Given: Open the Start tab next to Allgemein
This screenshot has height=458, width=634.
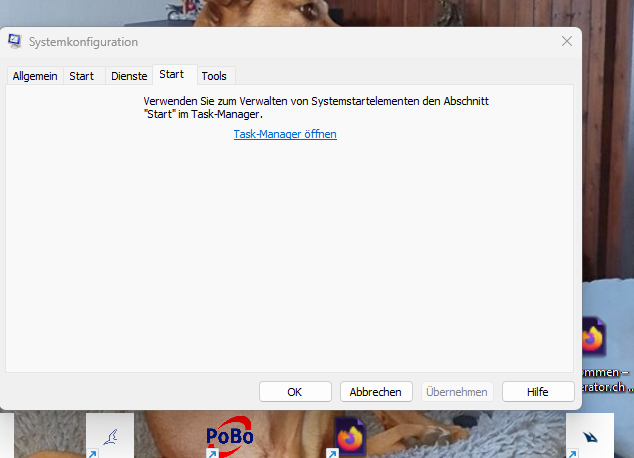Looking at the screenshot, I should (x=82, y=76).
